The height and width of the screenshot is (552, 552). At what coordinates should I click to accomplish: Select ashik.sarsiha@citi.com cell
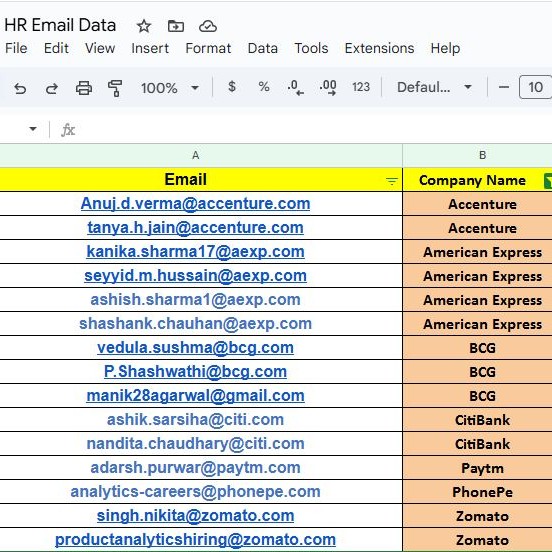click(201, 420)
